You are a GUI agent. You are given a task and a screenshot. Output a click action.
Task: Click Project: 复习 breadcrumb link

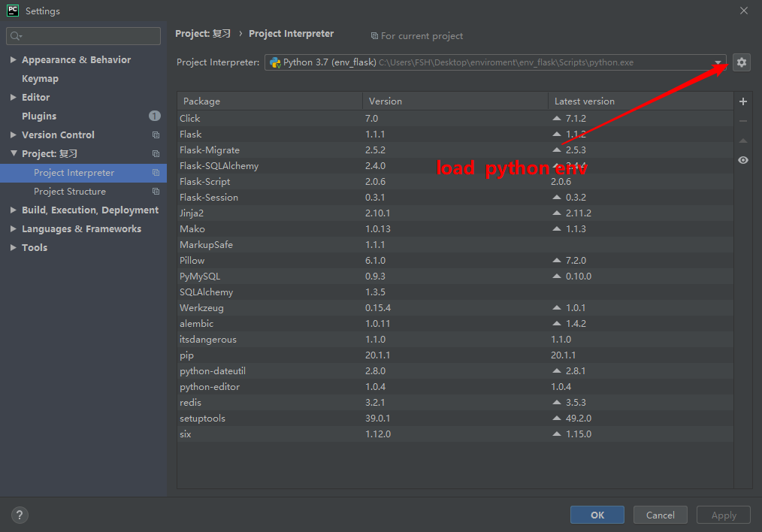click(203, 34)
